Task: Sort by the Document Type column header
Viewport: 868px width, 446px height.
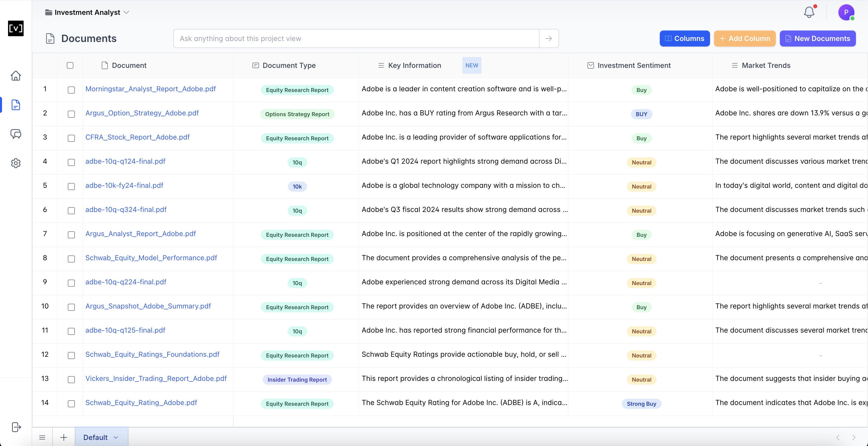Action: [289, 65]
